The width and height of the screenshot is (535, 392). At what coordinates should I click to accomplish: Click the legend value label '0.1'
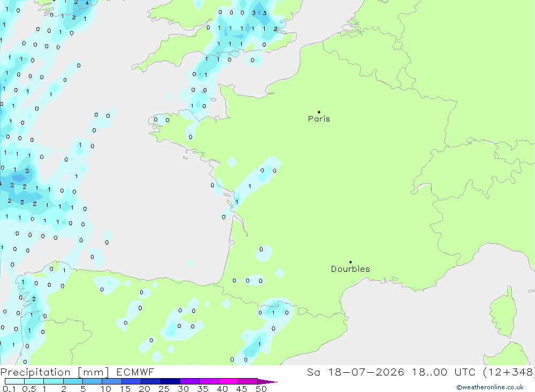(9, 389)
